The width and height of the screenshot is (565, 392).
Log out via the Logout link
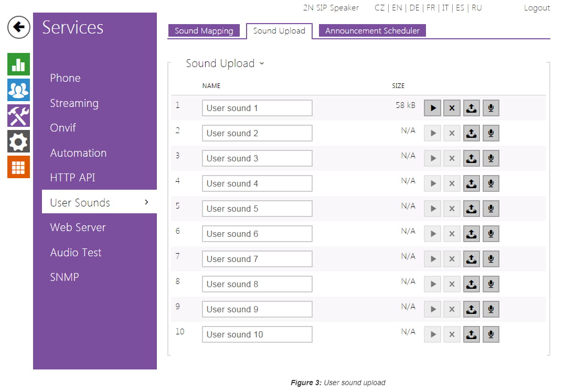pyautogui.click(x=537, y=8)
